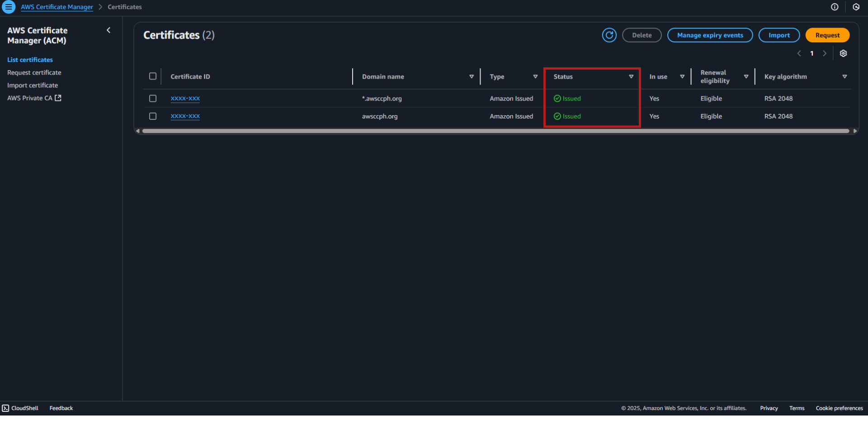The height and width of the screenshot is (434, 868).
Task: Sort by In use column arrow
Action: (682, 76)
